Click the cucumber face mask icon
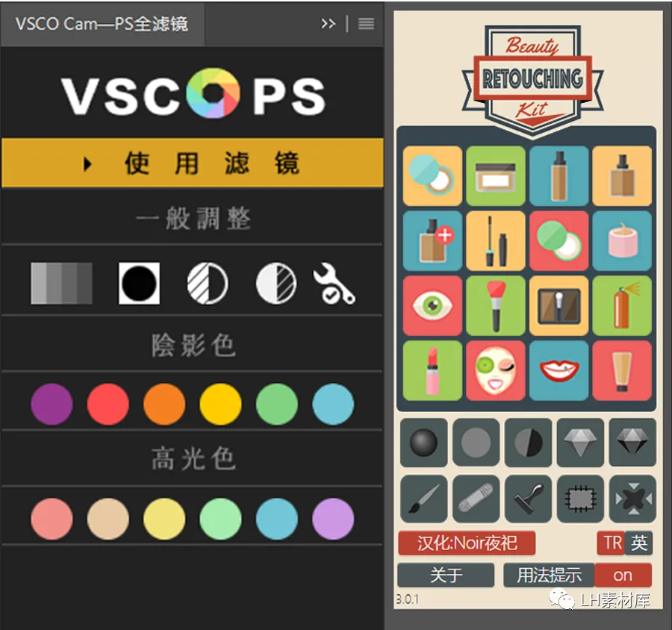The width and height of the screenshot is (672, 630). (x=496, y=371)
